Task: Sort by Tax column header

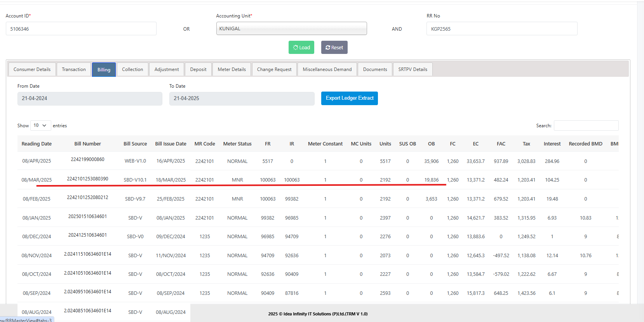Action: tap(526, 144)
